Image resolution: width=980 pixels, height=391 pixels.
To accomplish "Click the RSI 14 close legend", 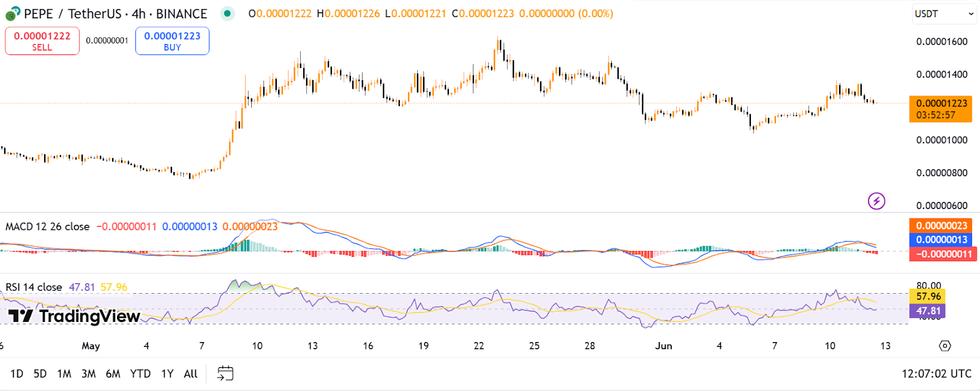I will coord(34,287).
